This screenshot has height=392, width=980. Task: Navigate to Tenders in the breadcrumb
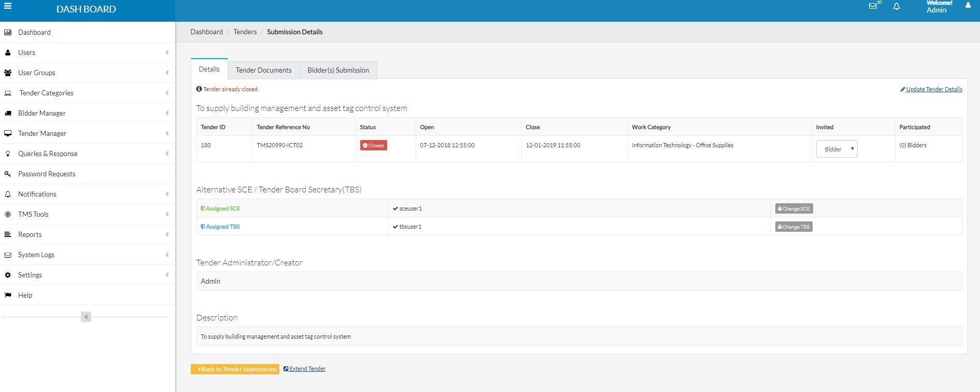coord(245,32)
